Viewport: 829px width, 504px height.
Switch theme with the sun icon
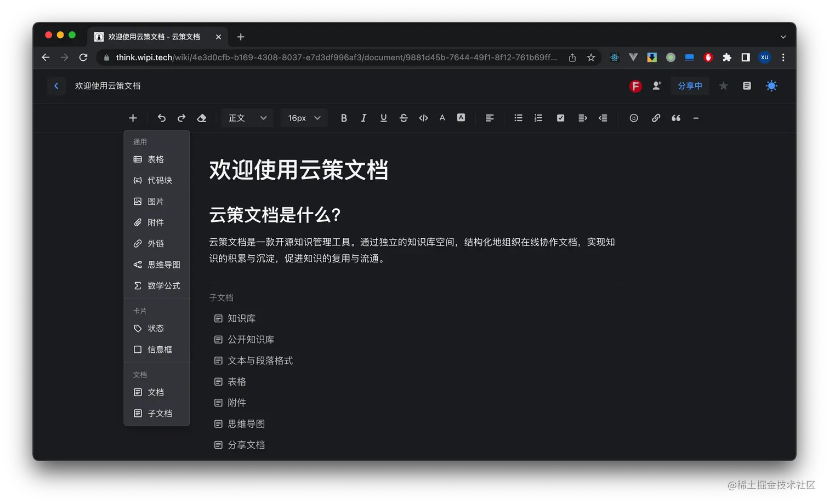tap(771, 85)
